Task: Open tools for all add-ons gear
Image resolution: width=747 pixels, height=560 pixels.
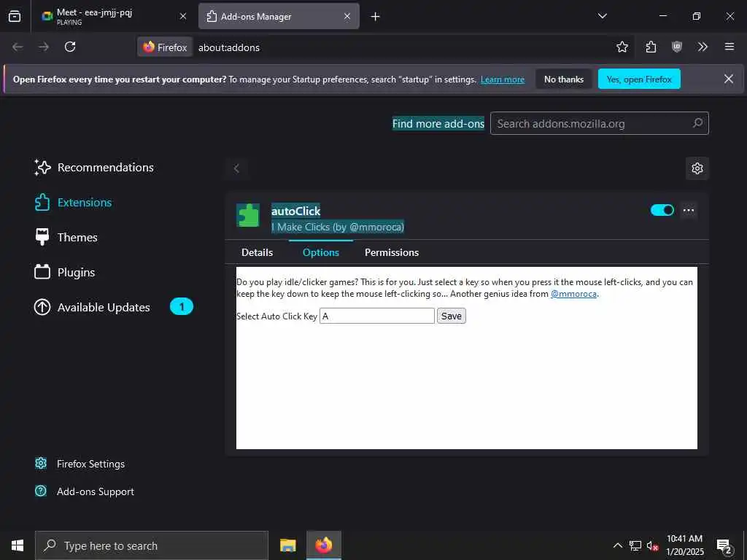Action: pyautogui.click(x=697, y=168)
